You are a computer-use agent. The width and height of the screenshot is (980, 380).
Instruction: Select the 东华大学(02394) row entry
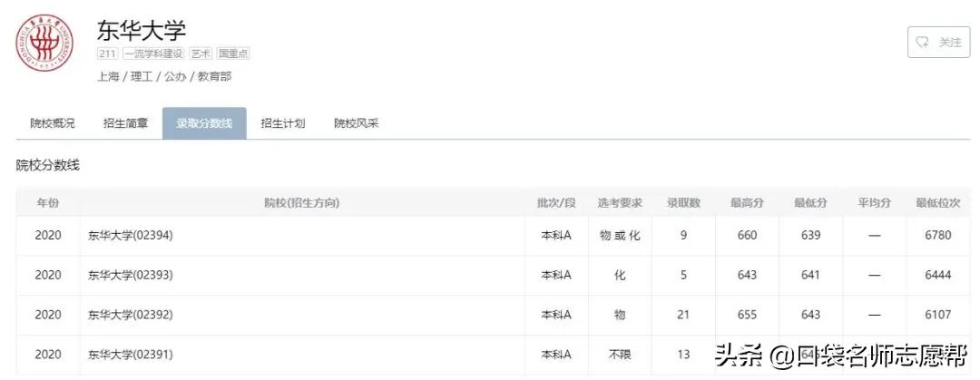(x=131, y=236)
